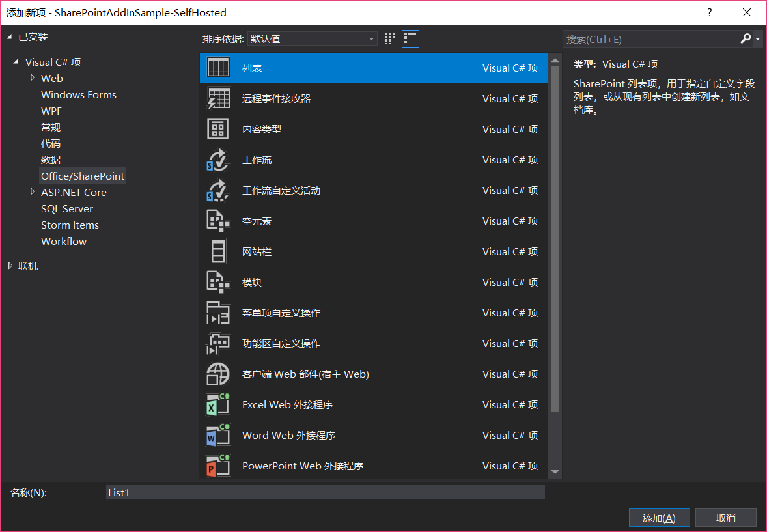Toggle the list view mode

[x=410, y=38]
